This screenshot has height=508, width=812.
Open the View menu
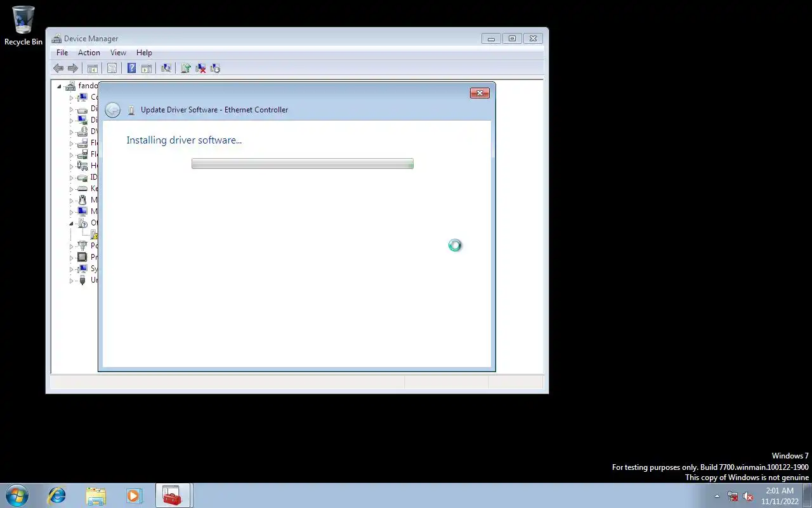(x=118, y=53)
